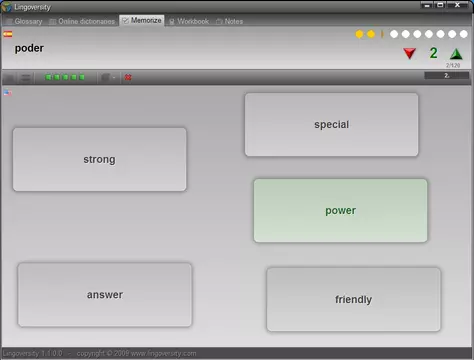Click the first grey toolbar square icon

(x=9, y=78)
